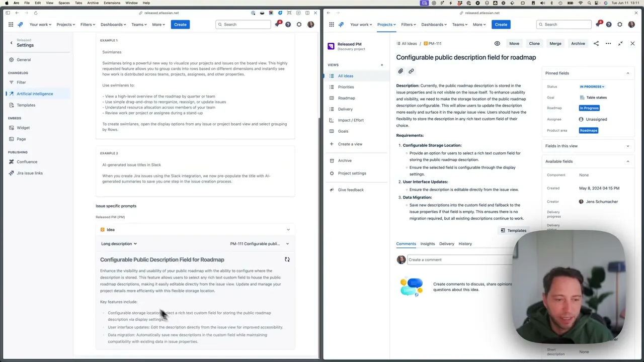This screenshot has width=644, height=362.
Task: Collapse the idea panel with arrows icon
Action: tap(620, 43)
